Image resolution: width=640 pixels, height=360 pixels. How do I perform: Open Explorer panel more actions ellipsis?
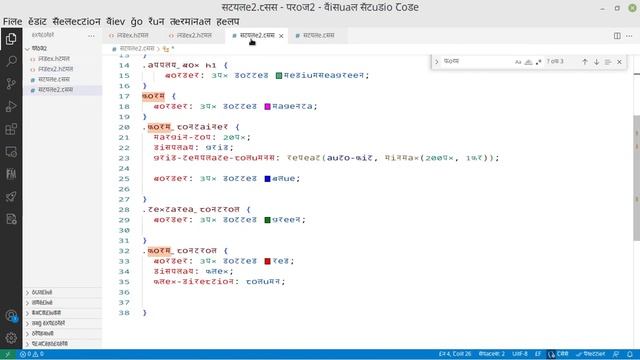pos(91,36)
